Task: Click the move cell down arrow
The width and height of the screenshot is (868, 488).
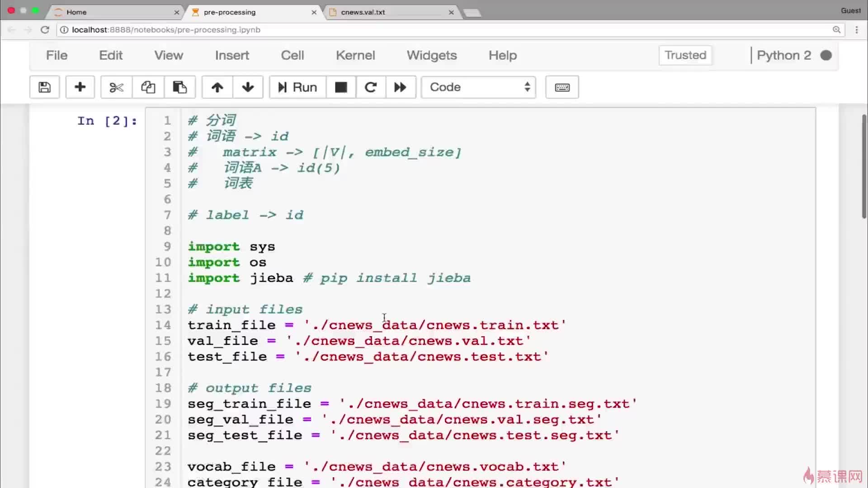Action: 247,87
